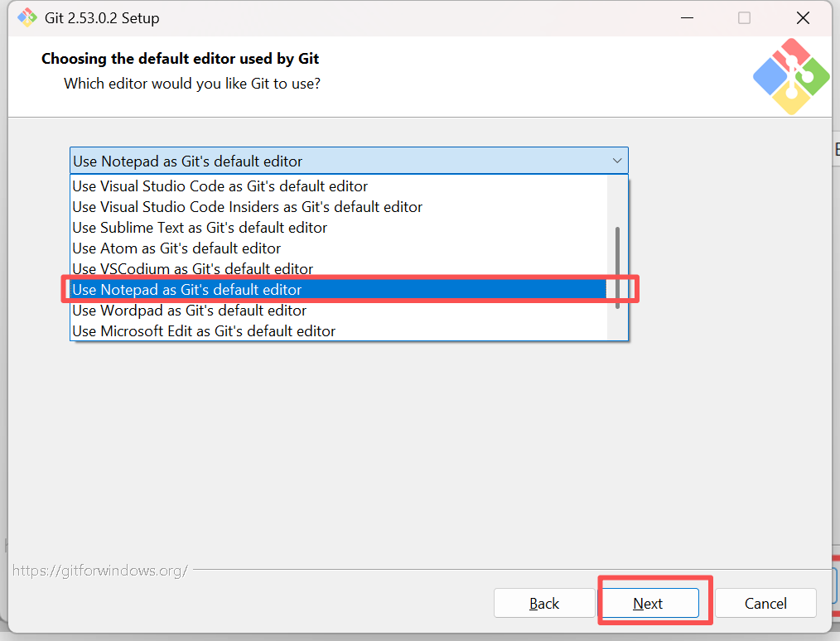Select Visual Studio Code Insiders option
The height and width of the screenshot is (641, 840).
[x=339, y=207]
